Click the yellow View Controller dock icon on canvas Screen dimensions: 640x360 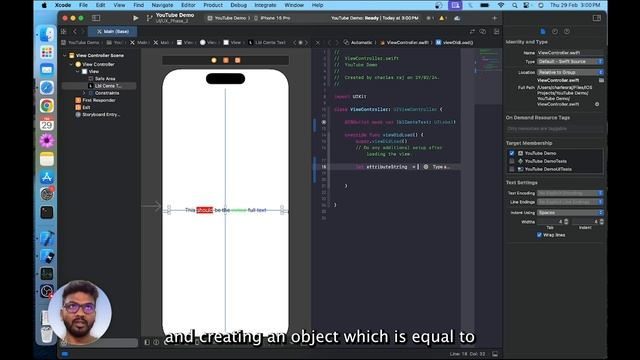(214, 60)
